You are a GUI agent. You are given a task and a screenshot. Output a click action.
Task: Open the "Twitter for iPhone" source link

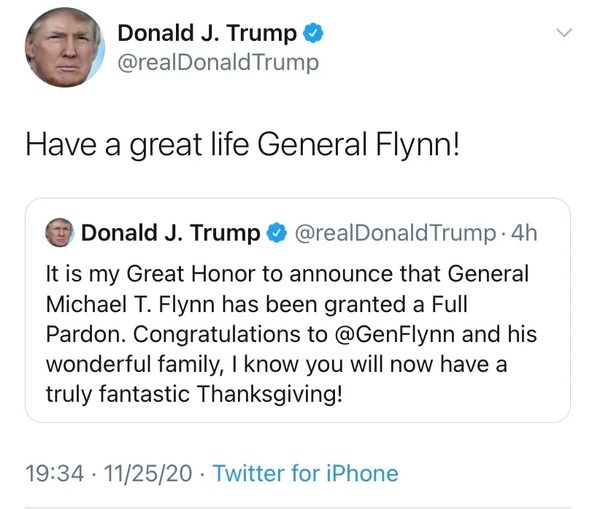[305, 473]
